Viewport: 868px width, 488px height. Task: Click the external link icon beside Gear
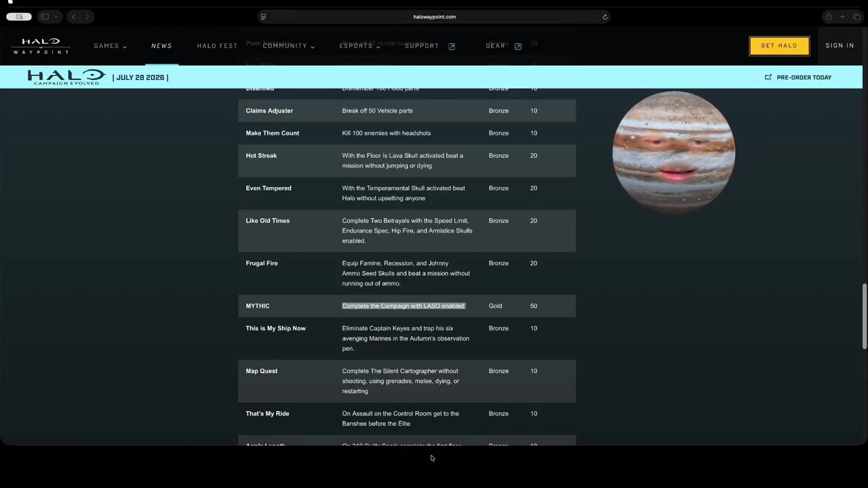[518, 46]
